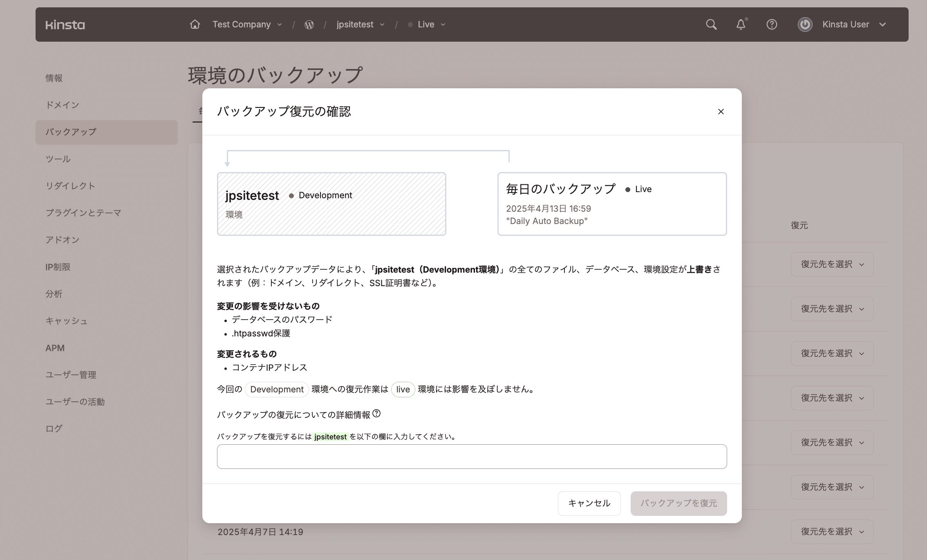Screen dimensions: 927x560
Task: Select ログ in the sidebar
Action: pos(54,428)
